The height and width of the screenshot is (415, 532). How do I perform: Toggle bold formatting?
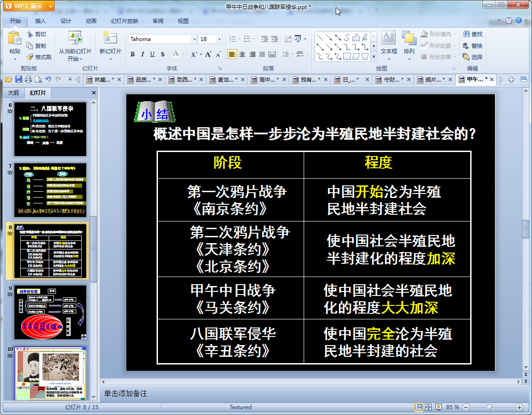tap(133, 54)
